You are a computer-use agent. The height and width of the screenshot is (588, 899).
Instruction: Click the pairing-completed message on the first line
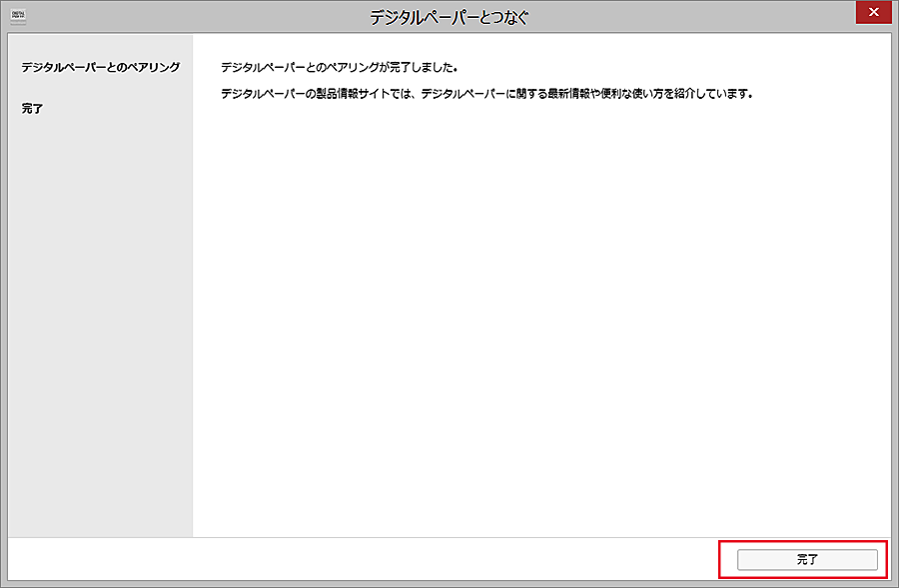[339, 68]
